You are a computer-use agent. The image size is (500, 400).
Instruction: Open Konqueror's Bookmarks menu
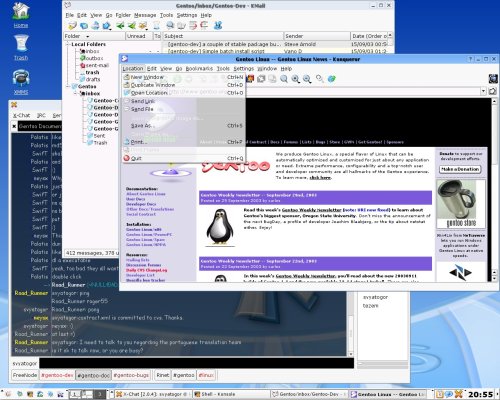click(x=199, y=69)
